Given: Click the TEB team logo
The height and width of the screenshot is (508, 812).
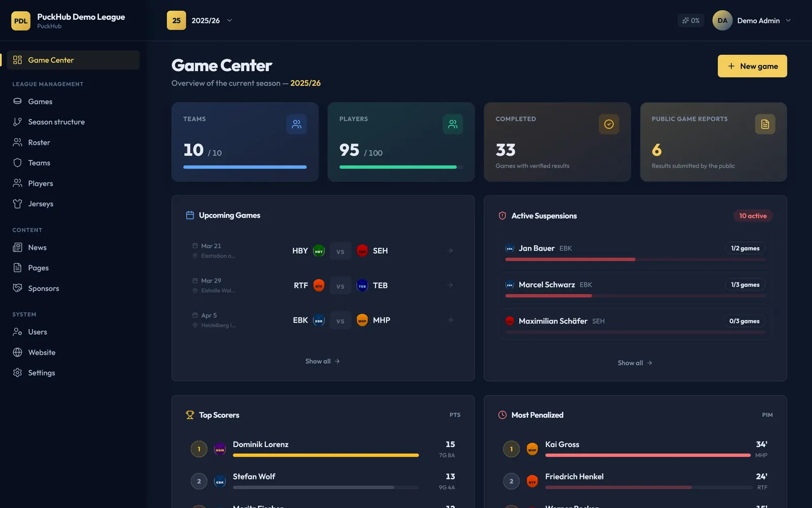Looking at the screenshot, I should click(x=362, y=285).
